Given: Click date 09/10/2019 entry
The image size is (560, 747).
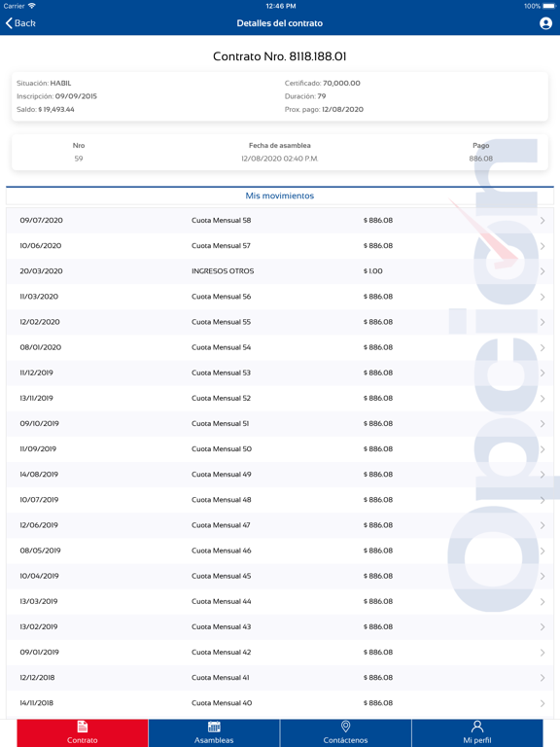Looking at the screenshot, I should coord(40,423).
